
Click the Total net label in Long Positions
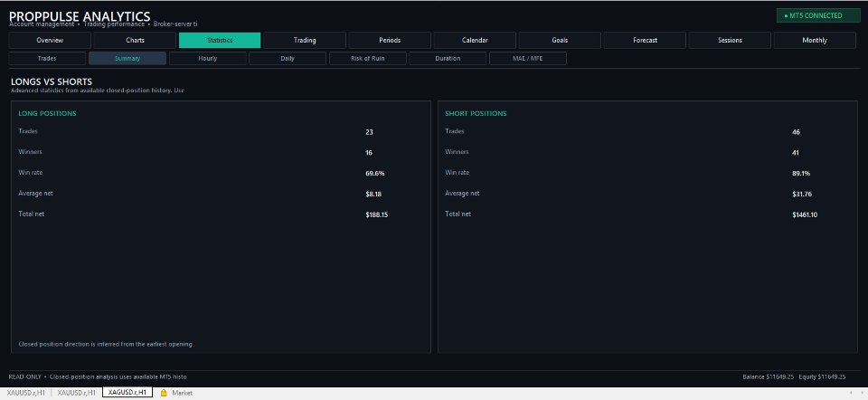31,214
